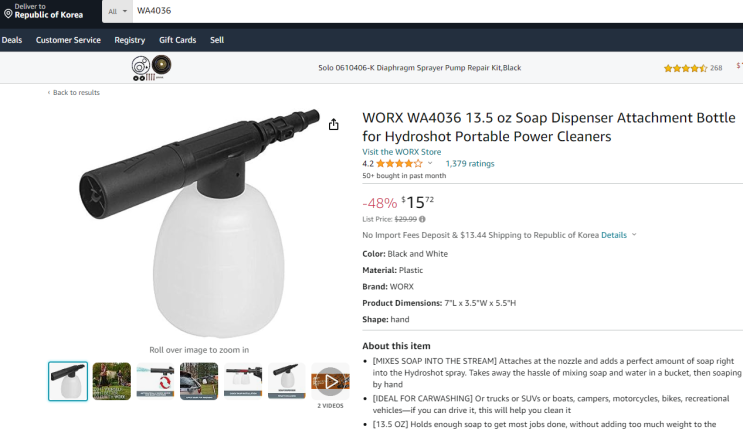Open the 1,379 ratings link
Viewport: 743px width, 430px height.
coord(470,164)
